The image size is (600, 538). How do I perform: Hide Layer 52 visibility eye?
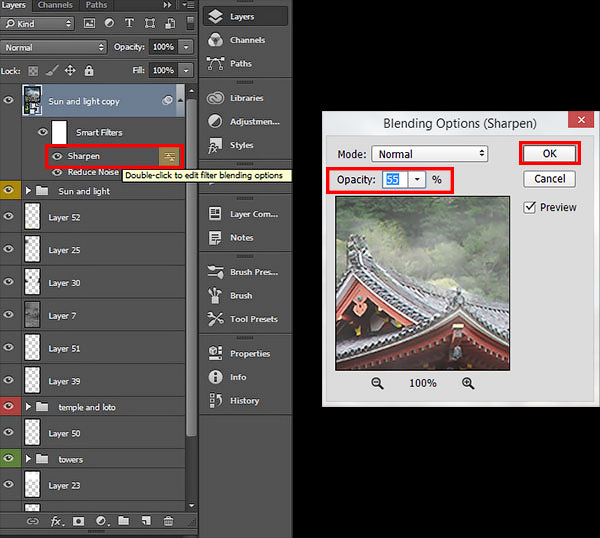point(8,216)
